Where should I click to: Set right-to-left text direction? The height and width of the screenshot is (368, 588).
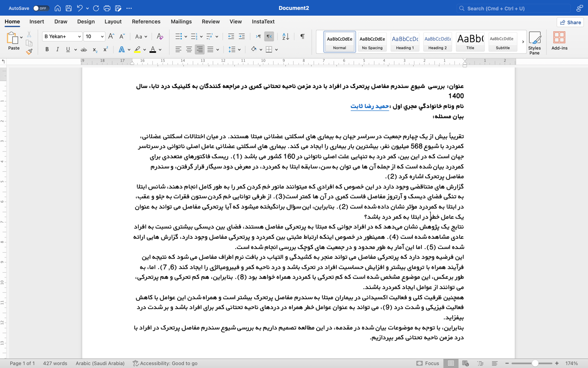tap(269, 37)
